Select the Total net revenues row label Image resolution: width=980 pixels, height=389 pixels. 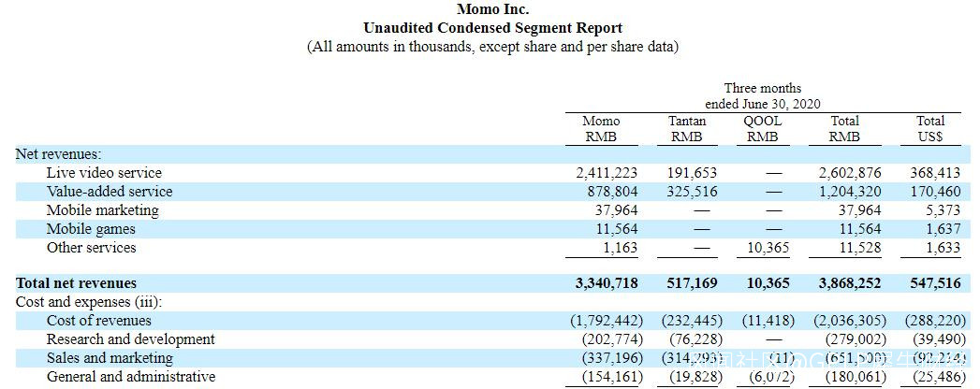coord(76,283)
